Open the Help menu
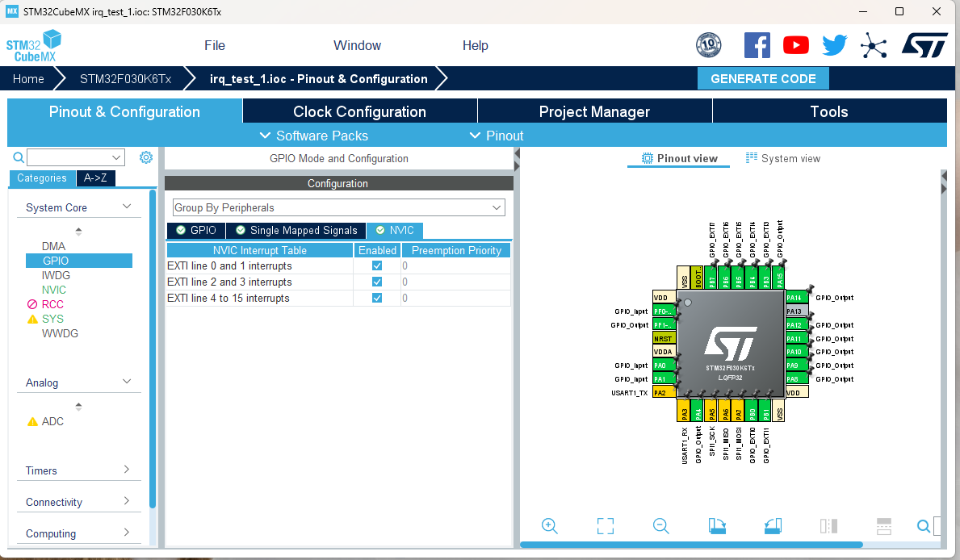 pos(475,45)
